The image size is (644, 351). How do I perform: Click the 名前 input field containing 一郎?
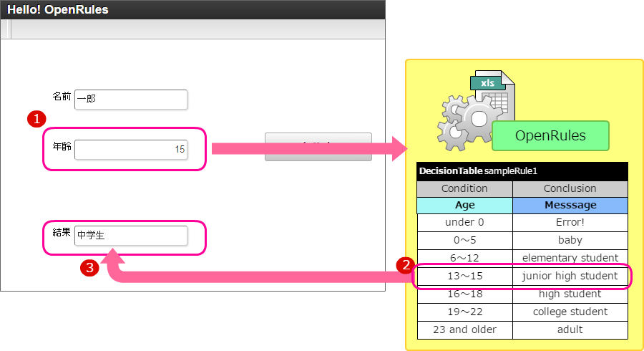[131, 100]
